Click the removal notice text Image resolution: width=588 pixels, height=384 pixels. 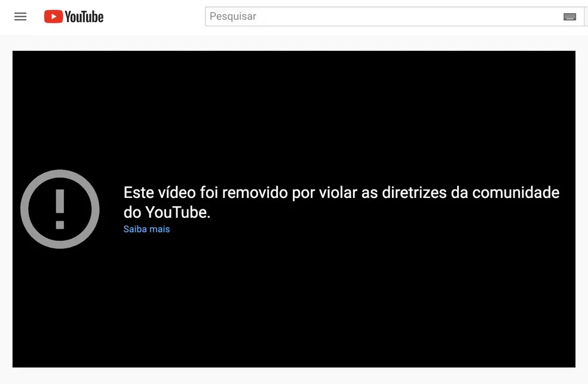point(341,202)
